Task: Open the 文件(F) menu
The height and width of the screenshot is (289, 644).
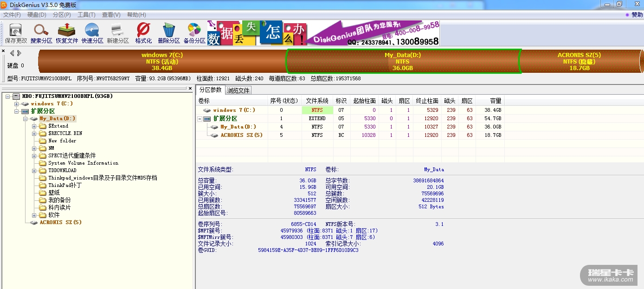Action: 13,15
